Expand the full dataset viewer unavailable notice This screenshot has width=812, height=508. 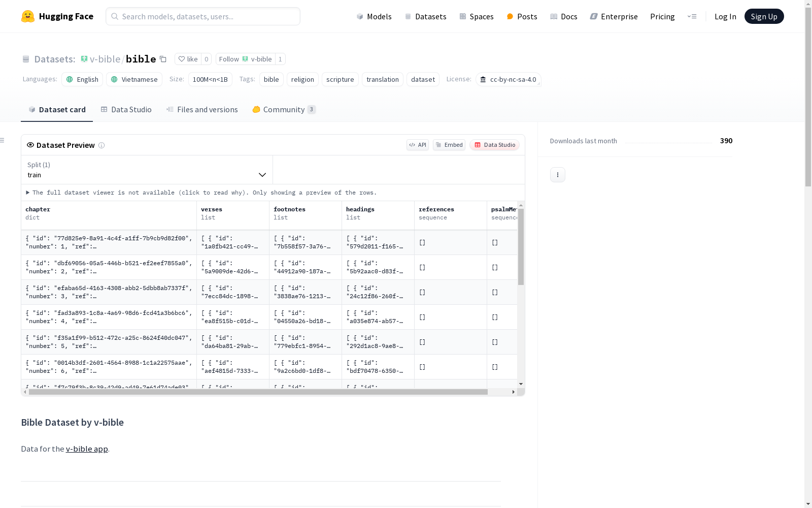point(201,193)
